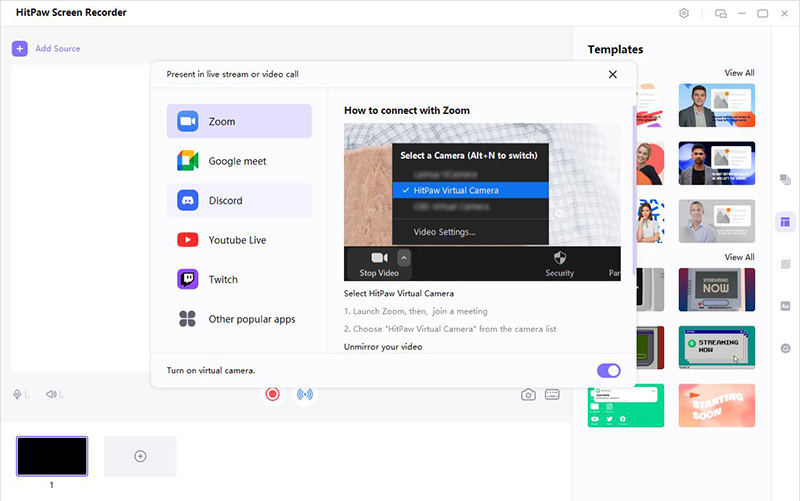Choose the pink STARTING SOON template
This screenshot has width=800, height=501.
coord(717,406)
